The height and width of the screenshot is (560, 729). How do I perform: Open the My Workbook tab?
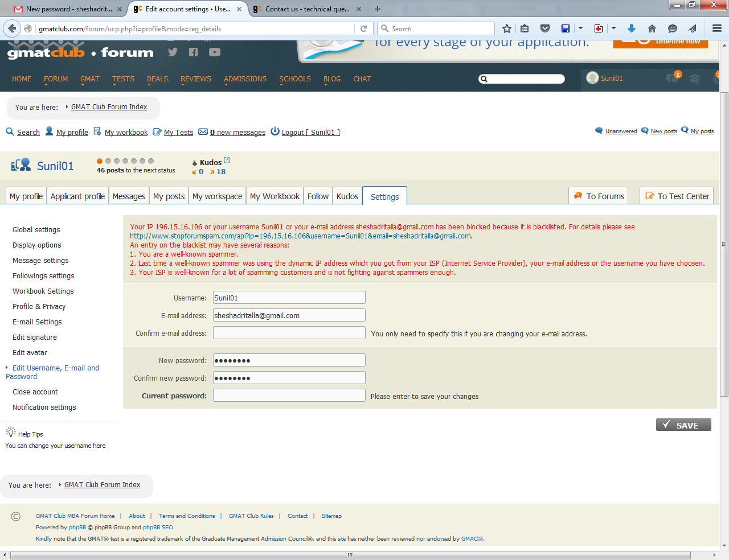point(275,196)
